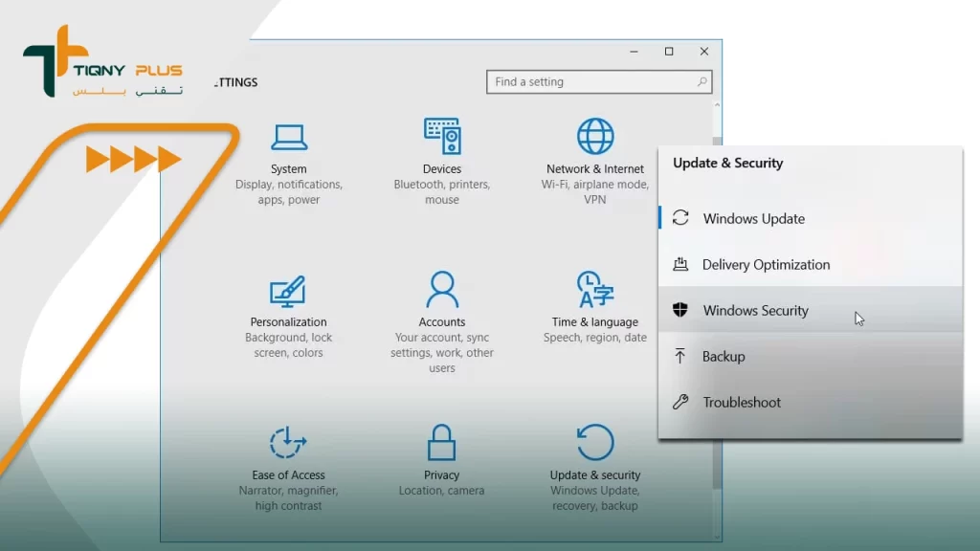
Task: Click the 'Speech, region, date' description
Action: pos(595,338)
